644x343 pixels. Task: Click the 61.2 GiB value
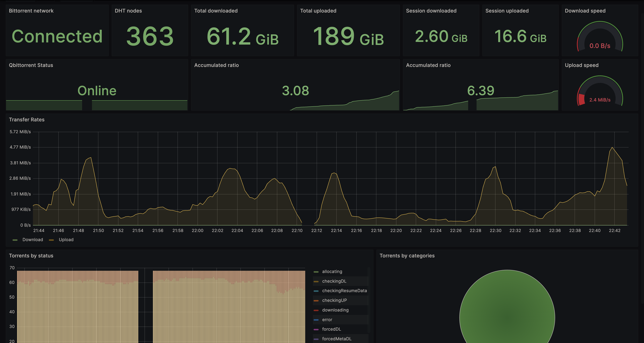point(243,36)
